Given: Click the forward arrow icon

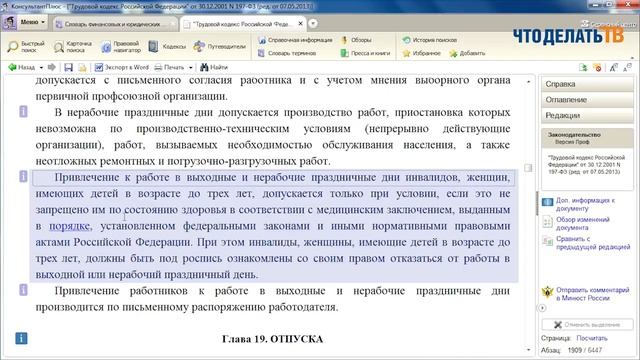Looking at the screenshot, I should point(51,67).
